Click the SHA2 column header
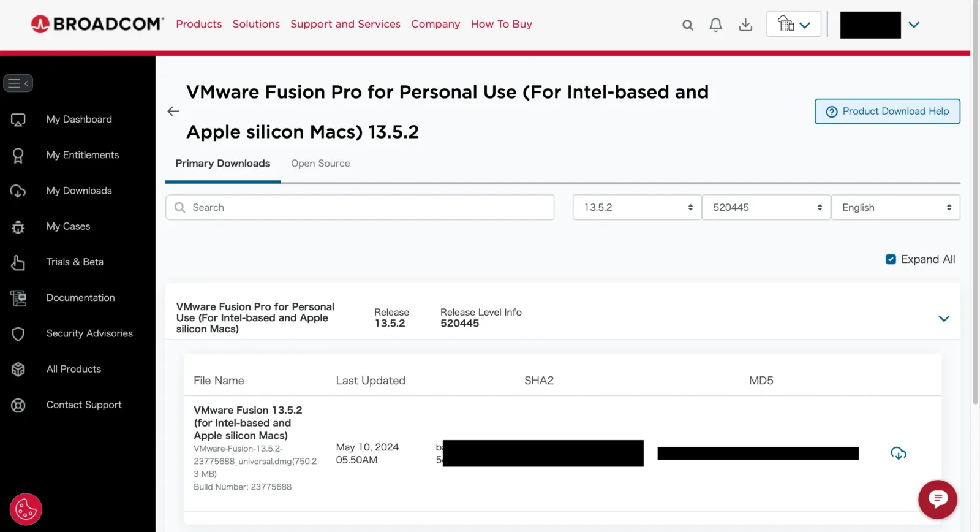980x532 pixels. 539,381
